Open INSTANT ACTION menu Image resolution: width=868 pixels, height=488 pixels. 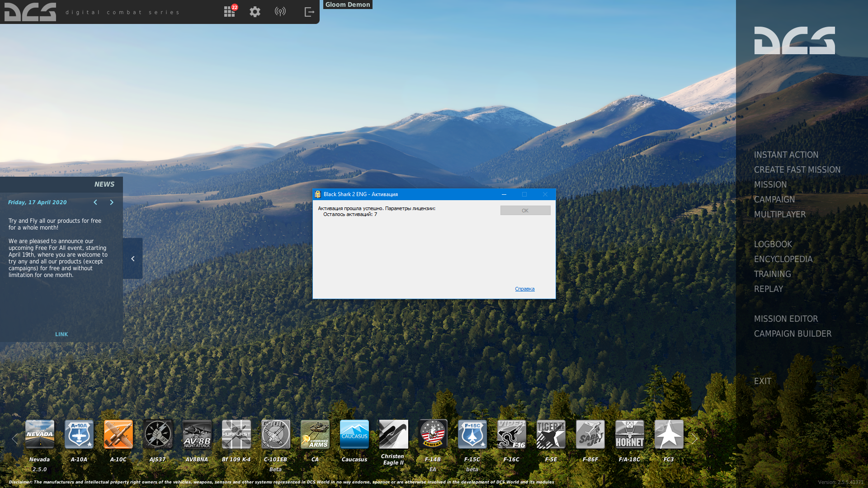tap(786, 155)
